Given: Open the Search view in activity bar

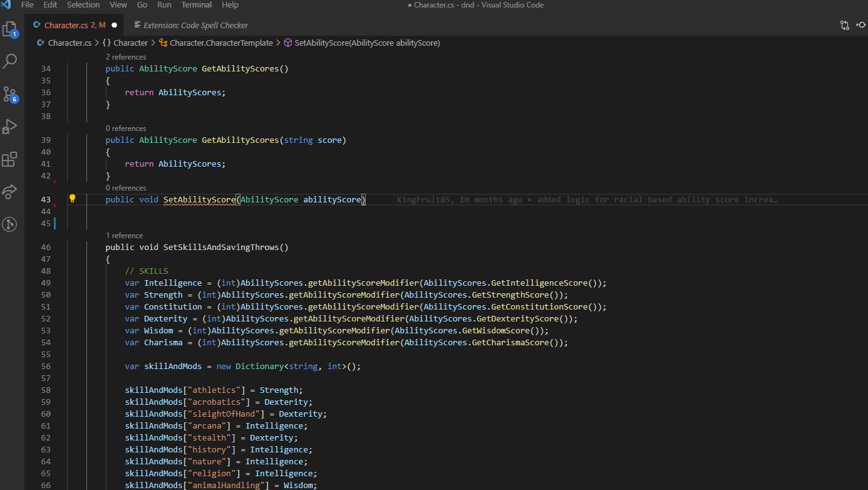Looking at the screenshot, I should 9,61.
